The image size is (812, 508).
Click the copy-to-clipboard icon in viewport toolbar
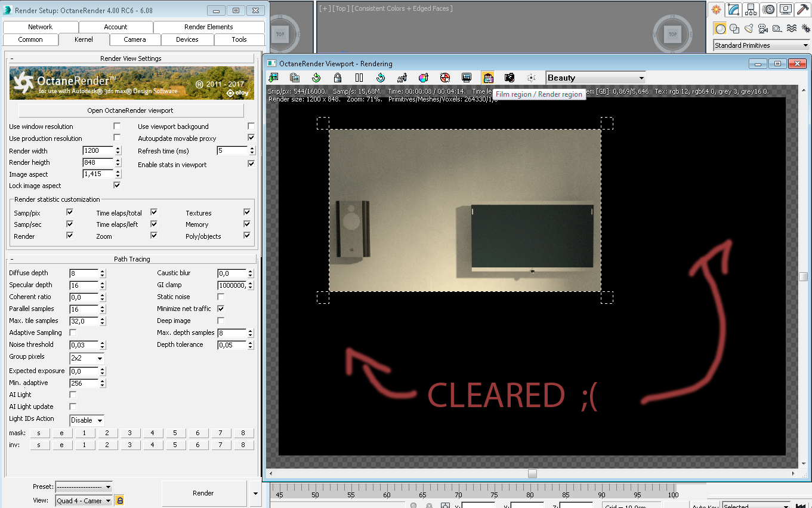coord(295,78)
